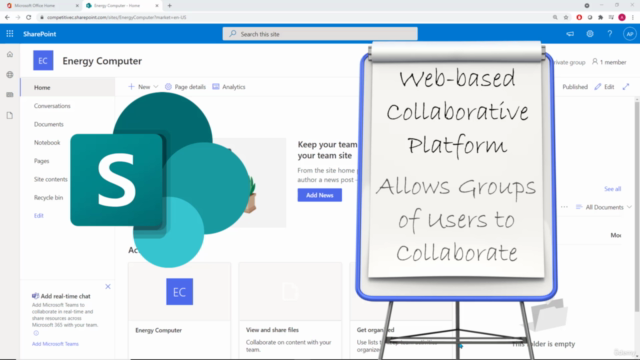Open the My files page icon in the app bar

(x=10, y=116)
